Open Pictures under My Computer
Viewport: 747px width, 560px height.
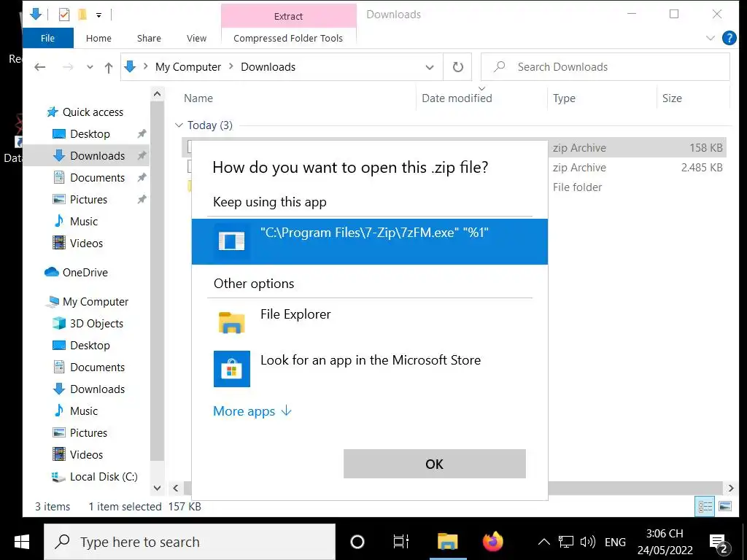(88, 433)
